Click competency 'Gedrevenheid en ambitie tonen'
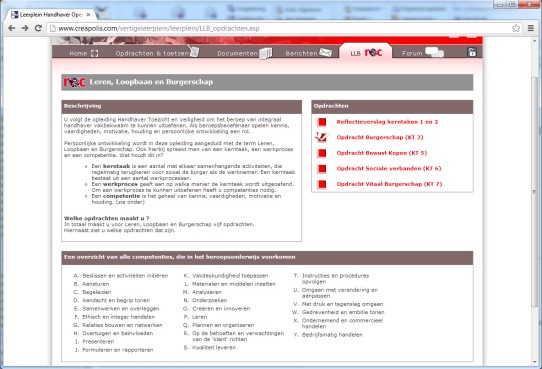The image size is (542, 369). coord(343,312)
